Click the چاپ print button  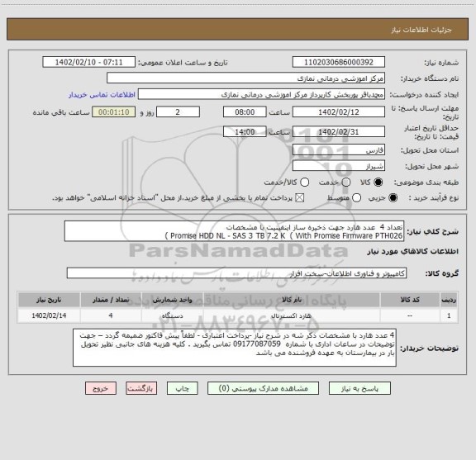(x=182, y=388)
